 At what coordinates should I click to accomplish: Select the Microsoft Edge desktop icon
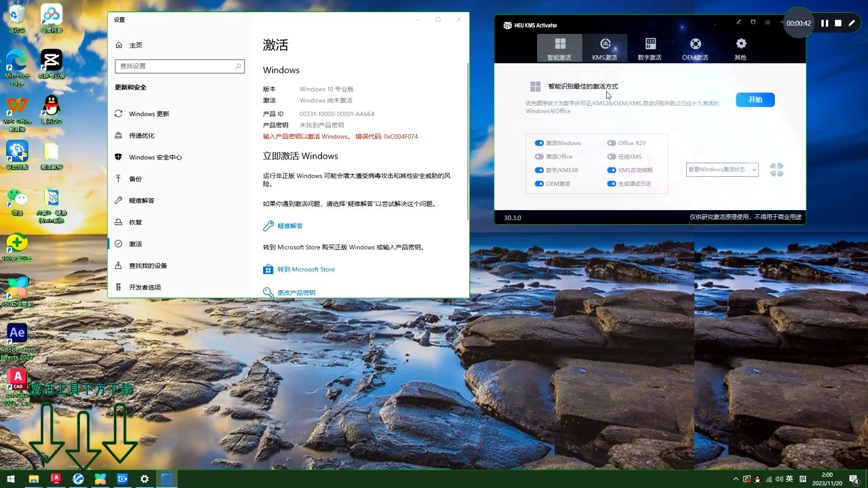[x=17, y=67]
